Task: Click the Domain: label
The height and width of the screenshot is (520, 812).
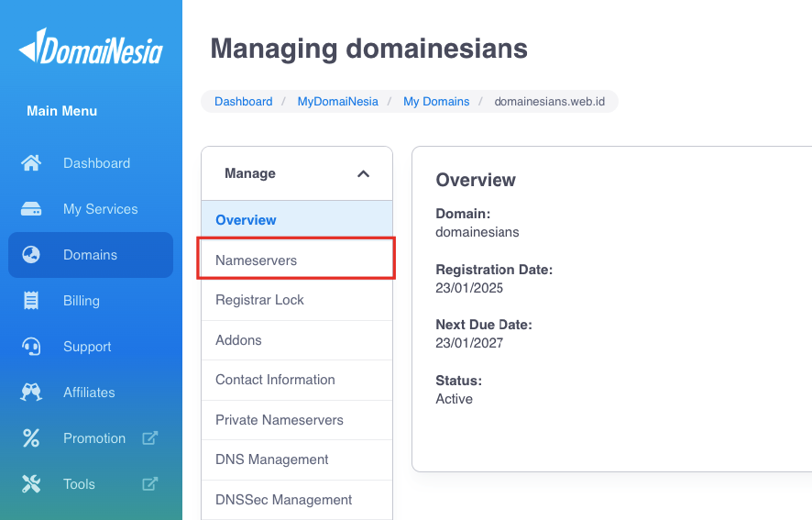Action: pos(463,214)
